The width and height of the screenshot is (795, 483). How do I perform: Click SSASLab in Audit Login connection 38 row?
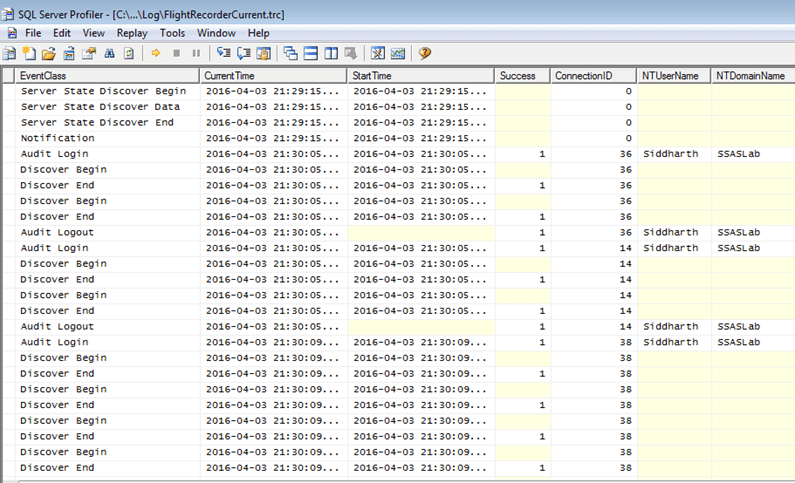click(x=739, y=343)
